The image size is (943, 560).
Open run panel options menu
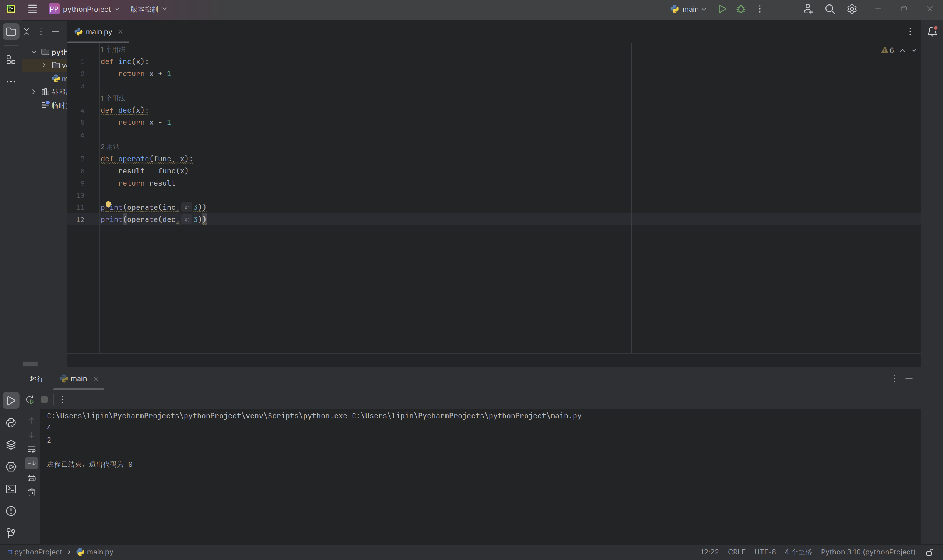(894, 378)
